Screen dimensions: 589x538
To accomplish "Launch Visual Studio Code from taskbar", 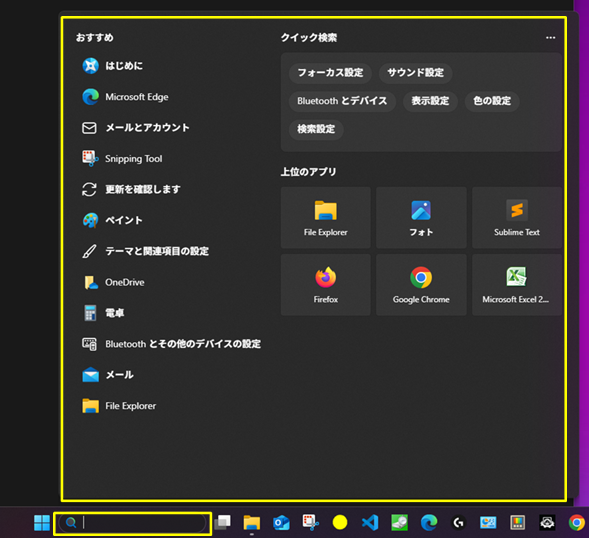I will (370, 523).
